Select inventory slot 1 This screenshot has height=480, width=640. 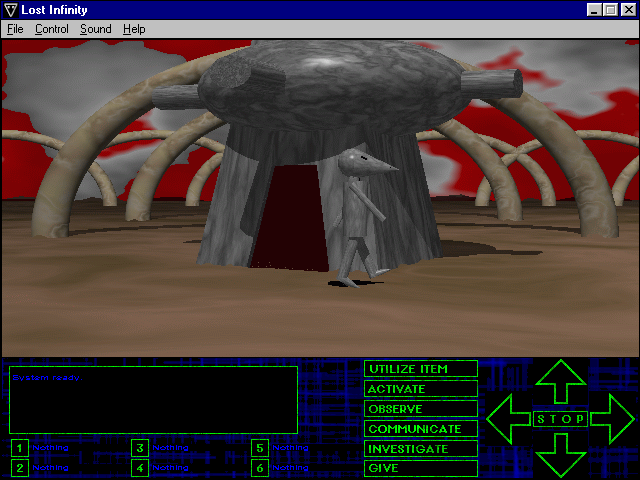pyautogui.click(x=20, y=448)
